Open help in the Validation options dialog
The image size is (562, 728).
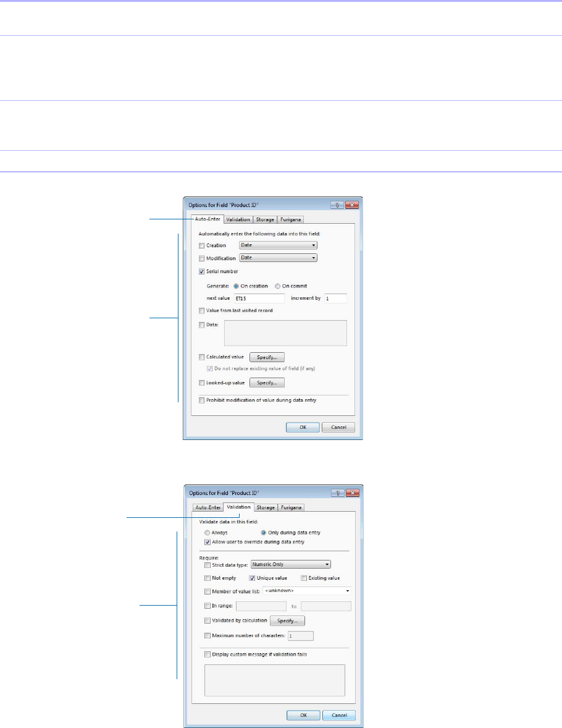pos(338,493)
